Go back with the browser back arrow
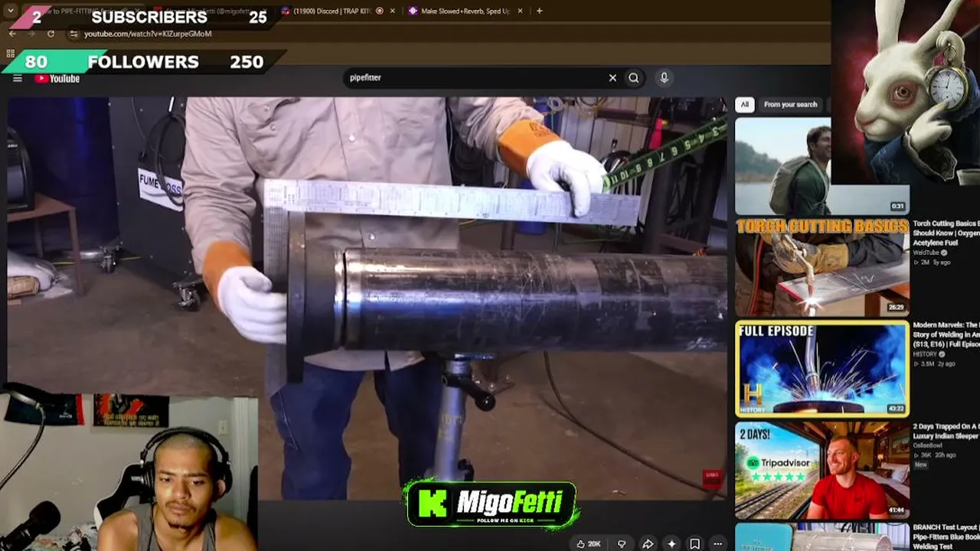The image size is (980, 551). click(x=12, y=34)
